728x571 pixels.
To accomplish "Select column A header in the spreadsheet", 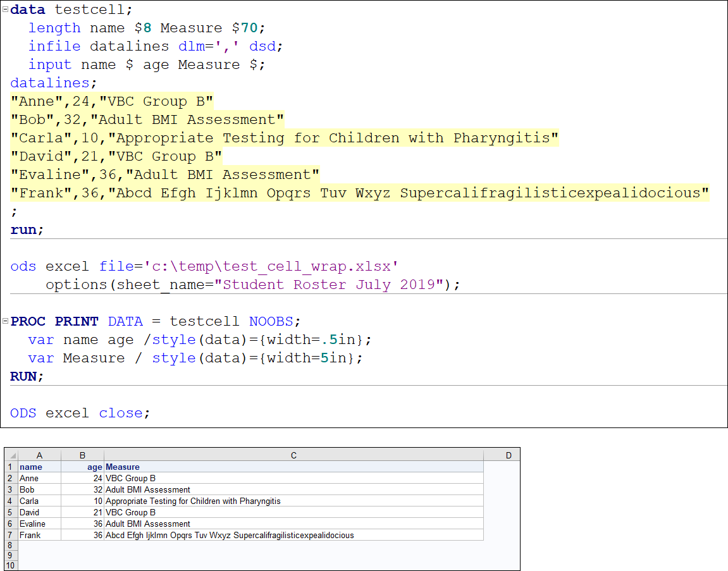I will click(x=39, y=455).
